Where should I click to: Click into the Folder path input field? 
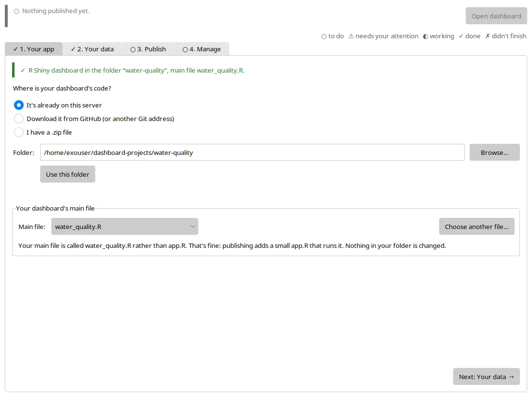pos(252,153)
